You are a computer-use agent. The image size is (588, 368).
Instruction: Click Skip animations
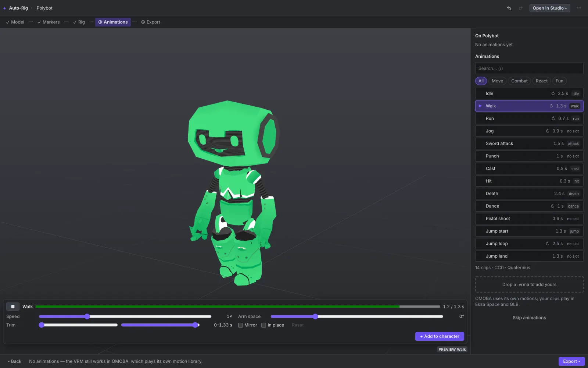(x=529, y=318)
